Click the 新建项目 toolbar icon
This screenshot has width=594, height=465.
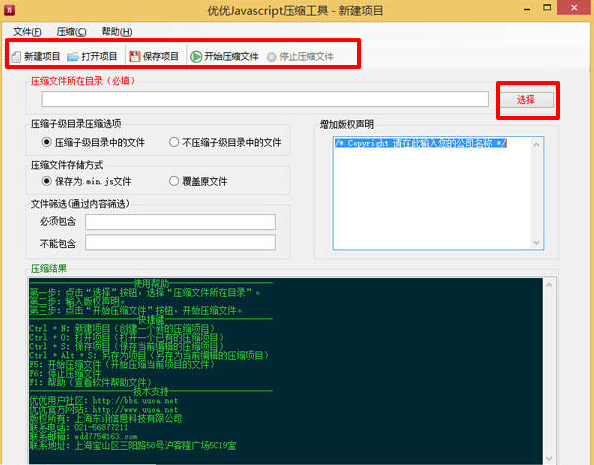[16, 57]
